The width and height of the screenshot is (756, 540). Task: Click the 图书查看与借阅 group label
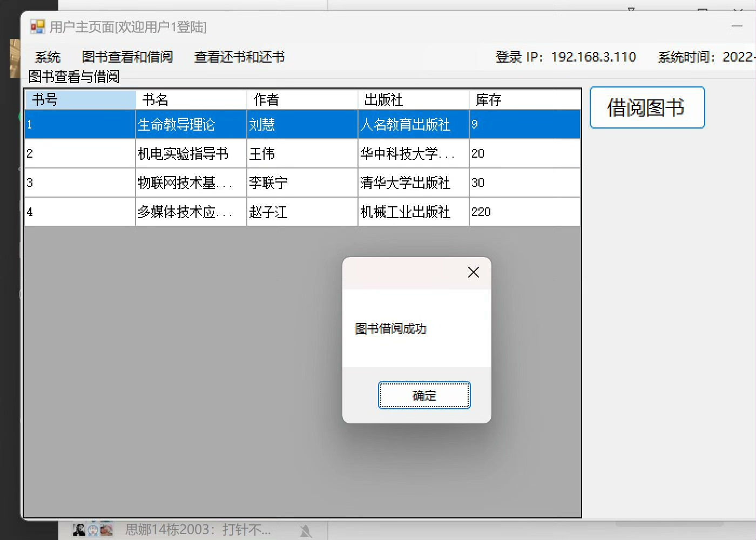(74, 77)
